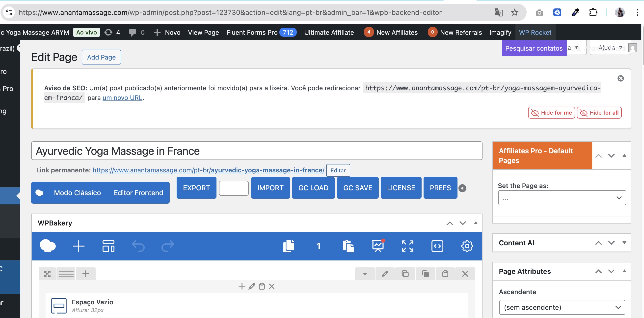Open the Ascendente parent page dropdown
Image resolution: width=644 pixels, height=318 pixels.
(x=562, y=307)
